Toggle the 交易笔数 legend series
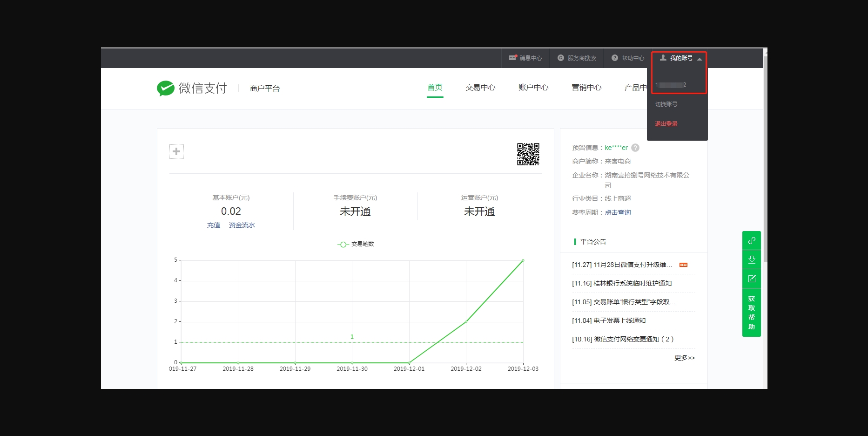Screen dimensions: 868x436 (356, 244)
